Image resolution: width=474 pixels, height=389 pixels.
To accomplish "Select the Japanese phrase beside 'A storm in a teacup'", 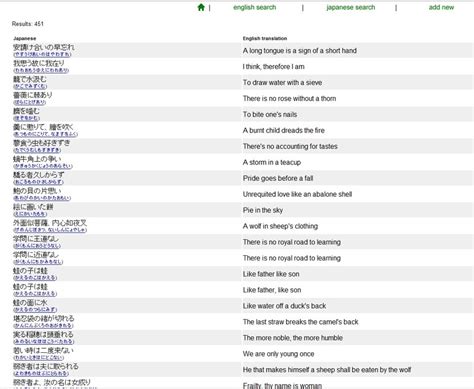I will point(37,159).
